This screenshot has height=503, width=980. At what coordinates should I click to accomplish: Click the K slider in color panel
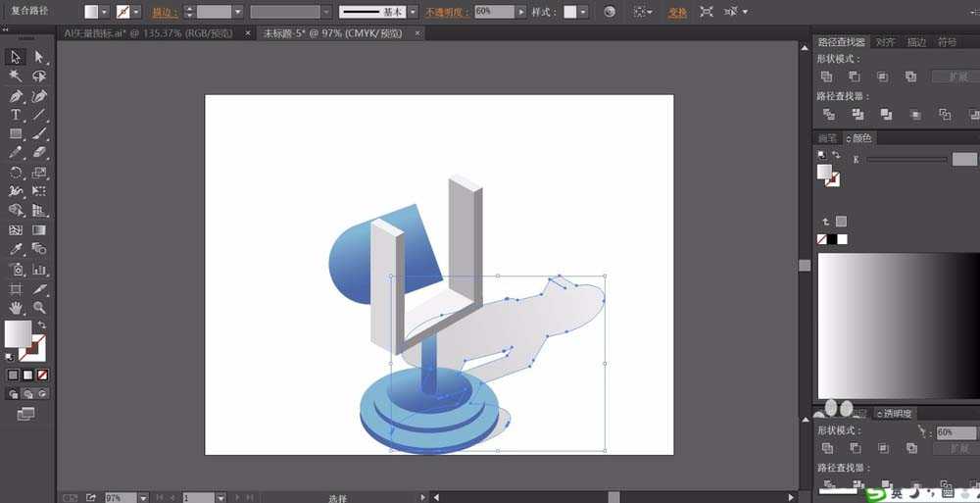coord(906,159)
